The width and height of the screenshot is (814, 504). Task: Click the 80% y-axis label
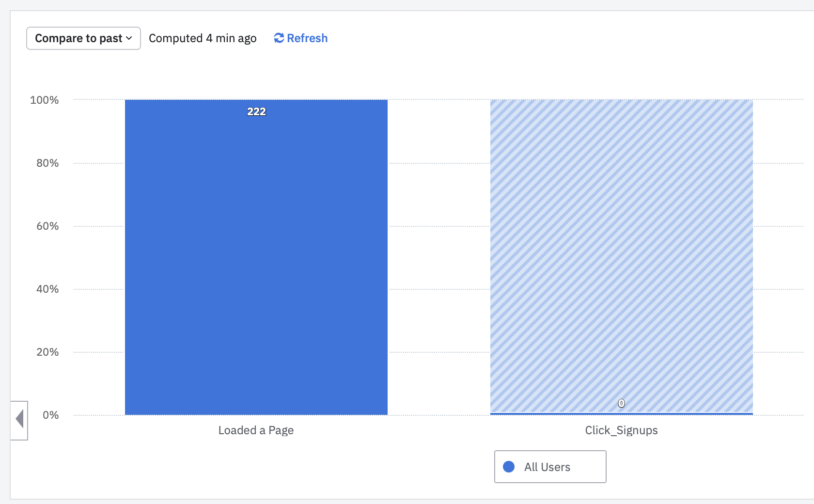click(x=47, y=163)
